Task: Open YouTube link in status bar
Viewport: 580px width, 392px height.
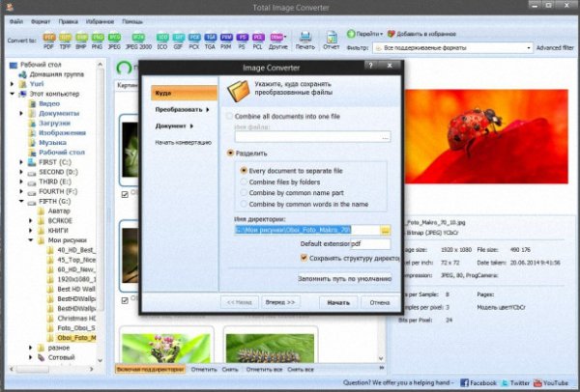Action: pos(550,382)
